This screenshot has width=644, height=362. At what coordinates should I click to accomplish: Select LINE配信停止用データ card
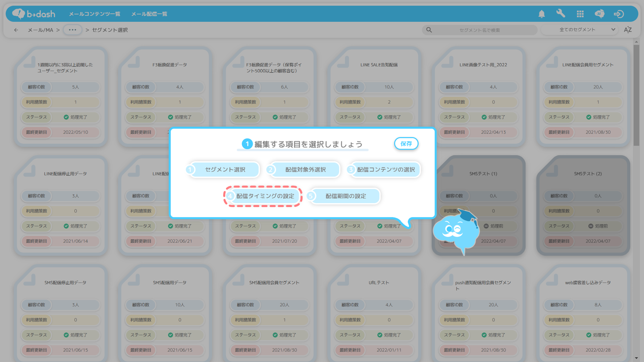point(61,206)
